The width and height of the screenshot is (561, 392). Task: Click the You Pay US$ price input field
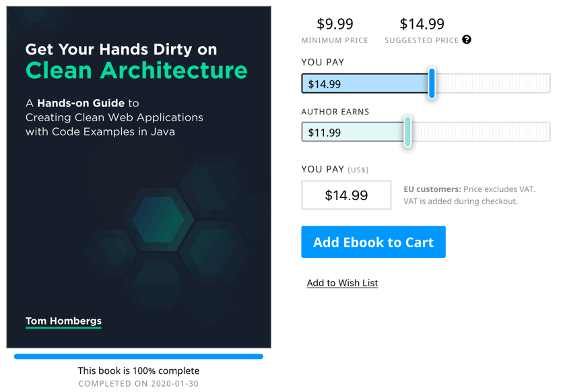tap(346, 195)
